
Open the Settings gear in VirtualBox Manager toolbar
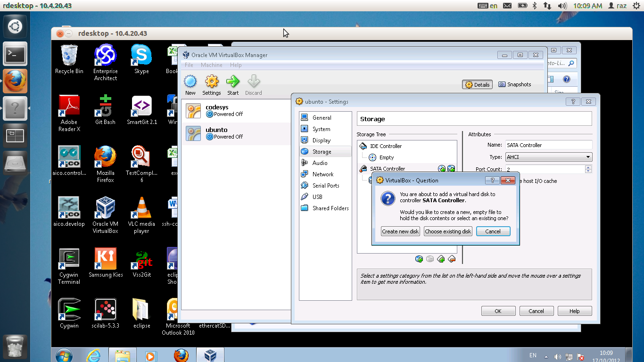tap(212, 85)
